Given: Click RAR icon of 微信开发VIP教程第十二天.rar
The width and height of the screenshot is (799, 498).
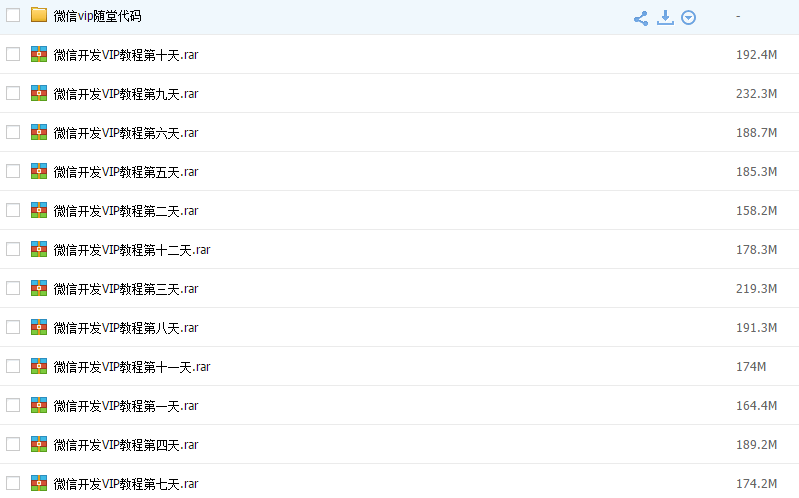Looking at the screenshot, I should click(x=39, y=249).
